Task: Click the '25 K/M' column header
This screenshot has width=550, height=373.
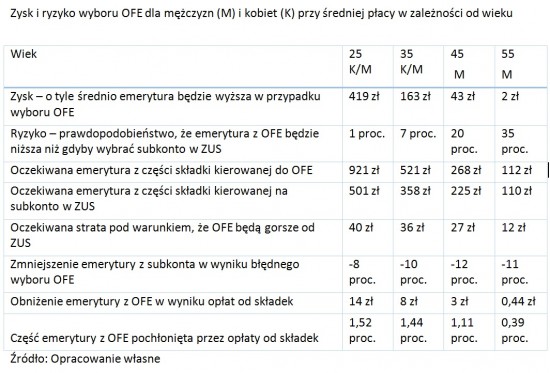Action: tap(360, 61)
